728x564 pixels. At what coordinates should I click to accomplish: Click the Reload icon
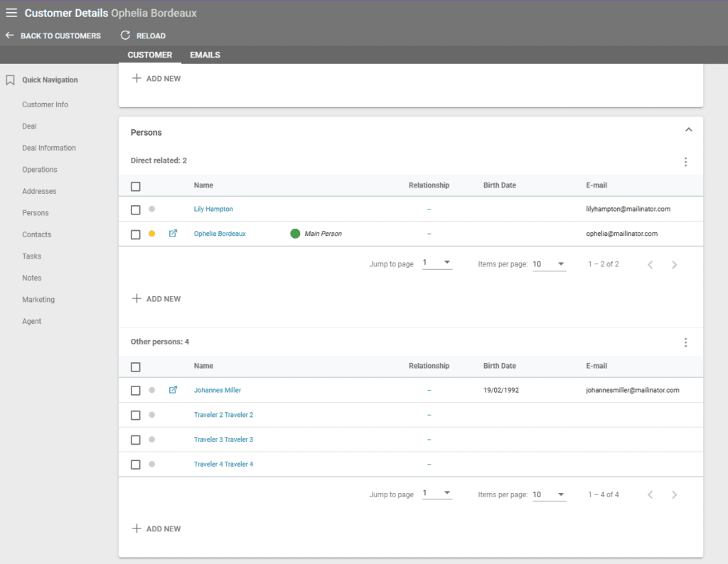126,36
